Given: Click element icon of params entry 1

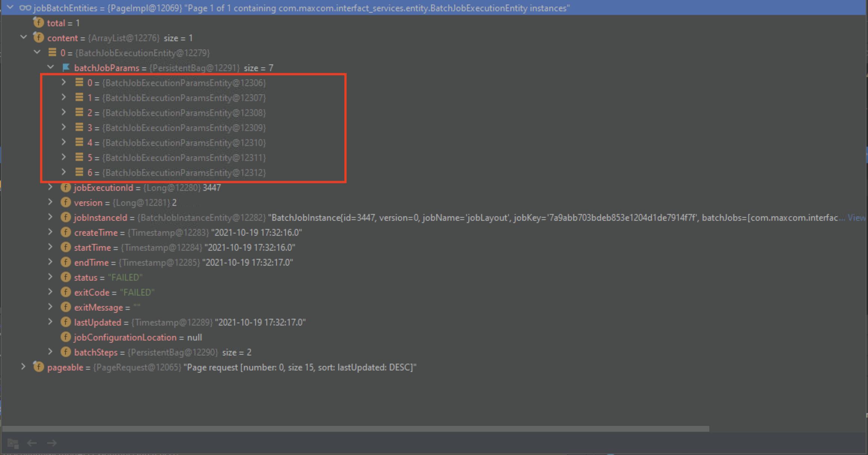Looking at the screenshot, I should point(79,97).
